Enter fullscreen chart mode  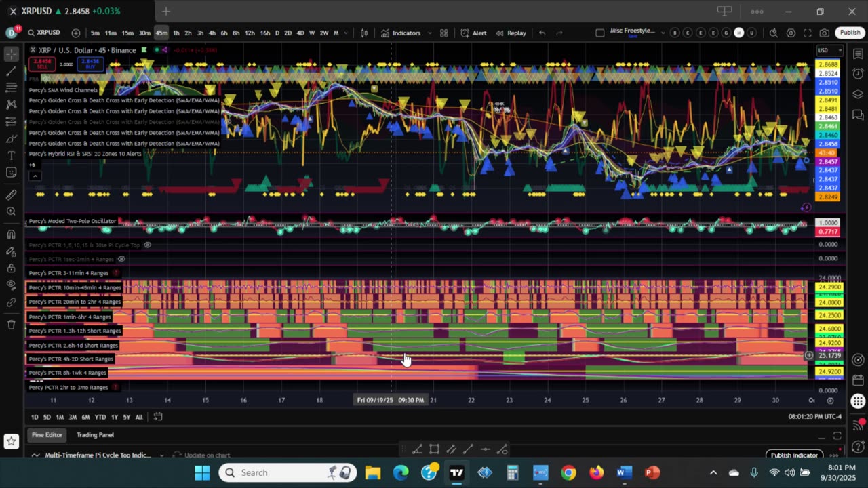coord(807,33)
